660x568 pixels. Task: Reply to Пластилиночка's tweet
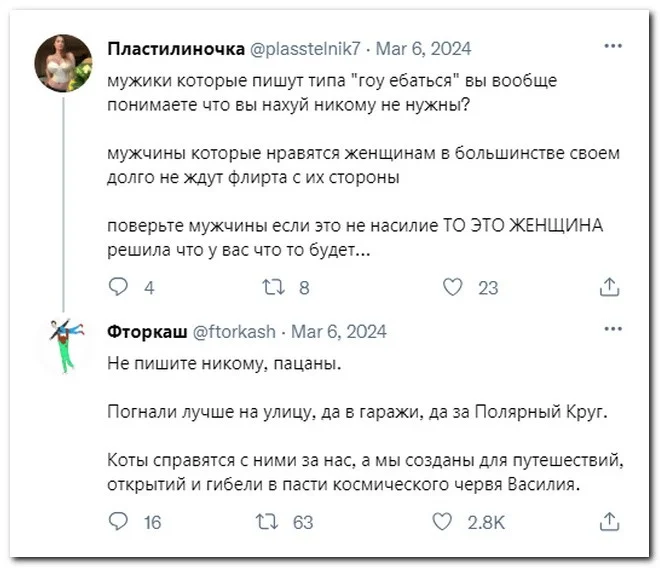(118, 288)
